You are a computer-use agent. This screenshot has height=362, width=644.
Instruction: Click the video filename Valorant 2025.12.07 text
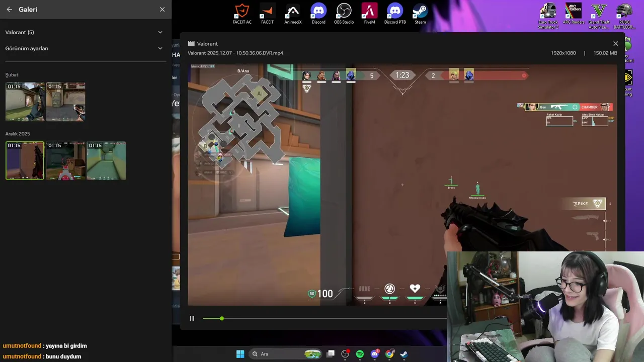click(235, 53)
